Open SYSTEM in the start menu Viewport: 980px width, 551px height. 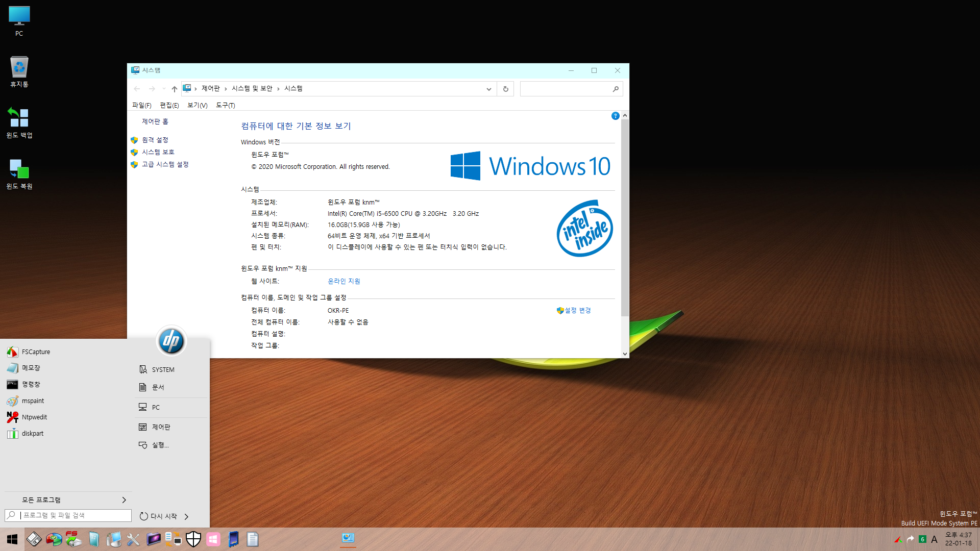click(x=171, y=369)
